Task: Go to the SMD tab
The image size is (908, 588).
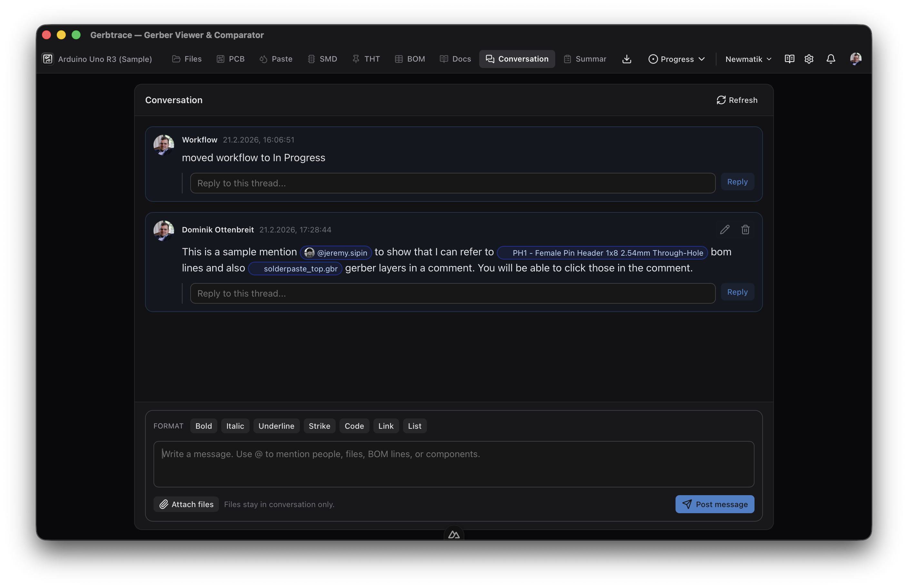Action: (322, 59)
